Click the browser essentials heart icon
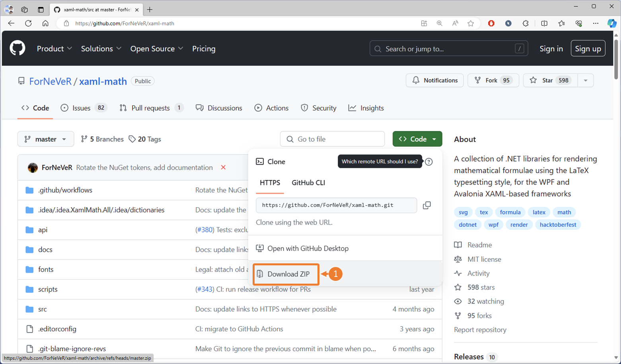Image resolution: width=621 pixels, height=364 pixels. point(579,23)
